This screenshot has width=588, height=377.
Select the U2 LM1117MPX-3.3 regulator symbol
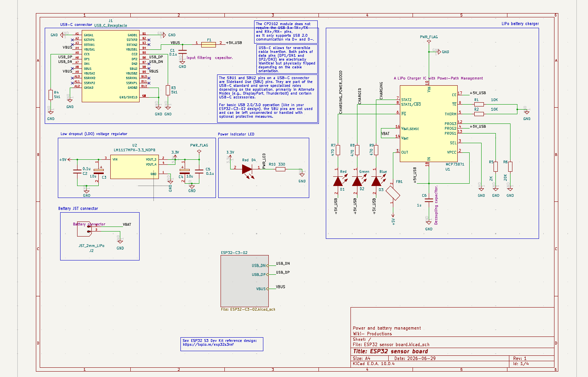pyautogui.click(x=134, y=167)
